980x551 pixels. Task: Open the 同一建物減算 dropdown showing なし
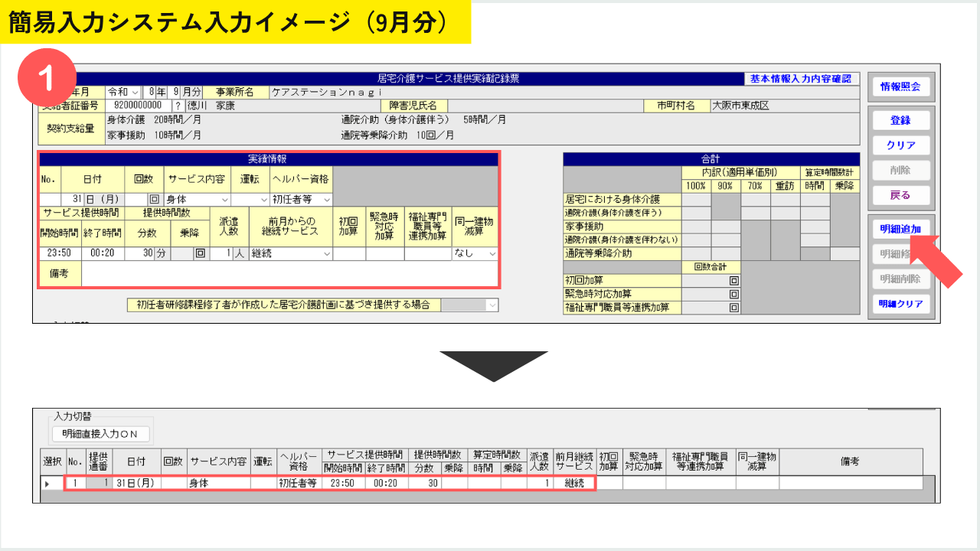coord(475,253)
